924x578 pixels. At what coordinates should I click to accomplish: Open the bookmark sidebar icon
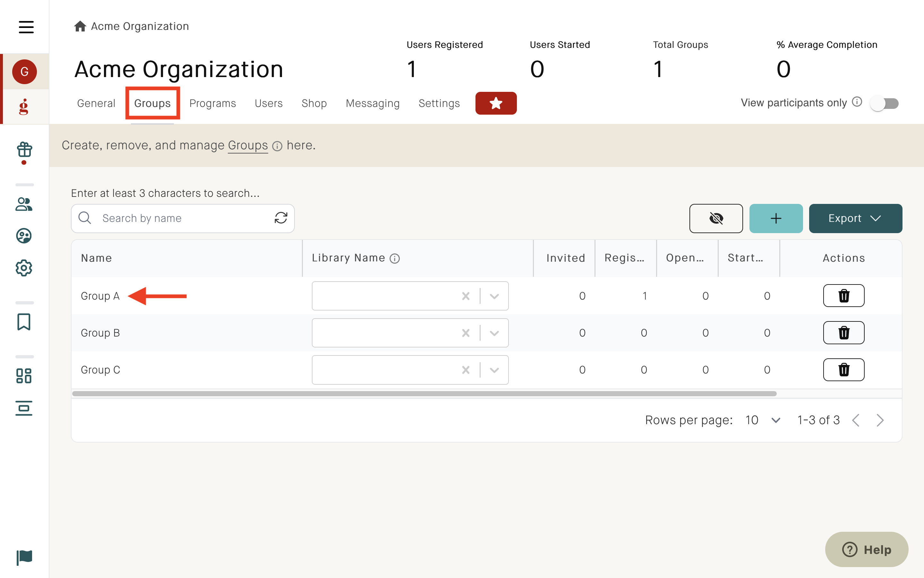[24, 322]
